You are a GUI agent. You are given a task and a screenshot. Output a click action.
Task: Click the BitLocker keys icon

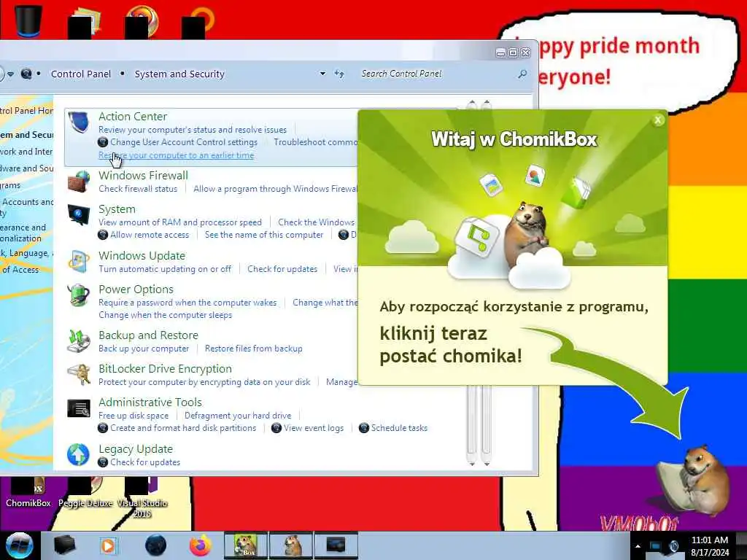coord(79,374)
